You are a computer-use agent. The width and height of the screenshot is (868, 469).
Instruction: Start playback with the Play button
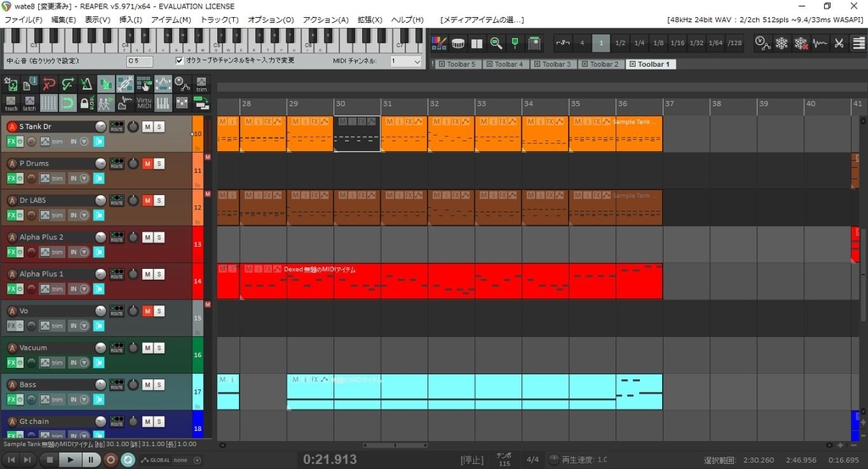click(70, 460)
